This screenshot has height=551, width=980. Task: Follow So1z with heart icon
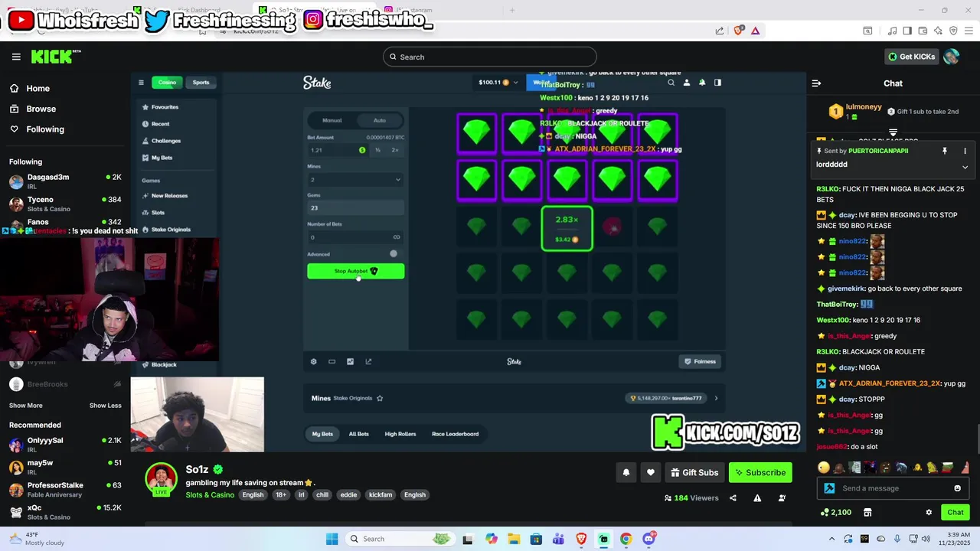651,473
